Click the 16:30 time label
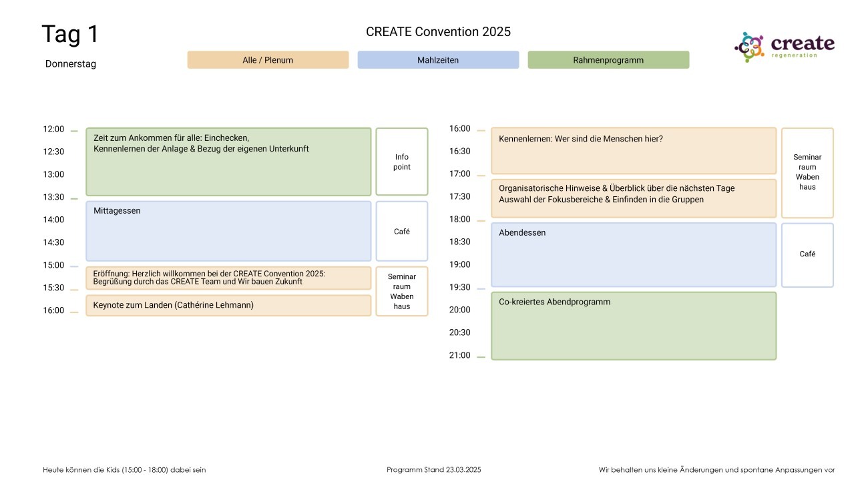 459,151
